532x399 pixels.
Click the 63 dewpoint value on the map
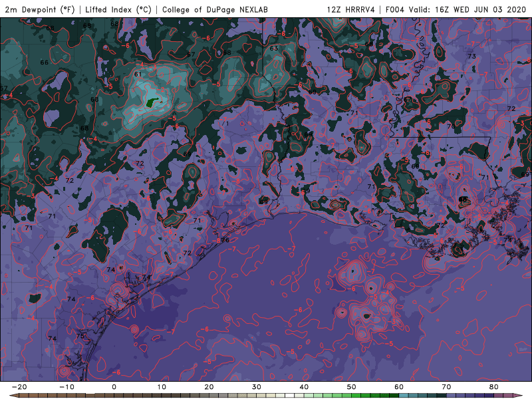[x=274, y=48]
